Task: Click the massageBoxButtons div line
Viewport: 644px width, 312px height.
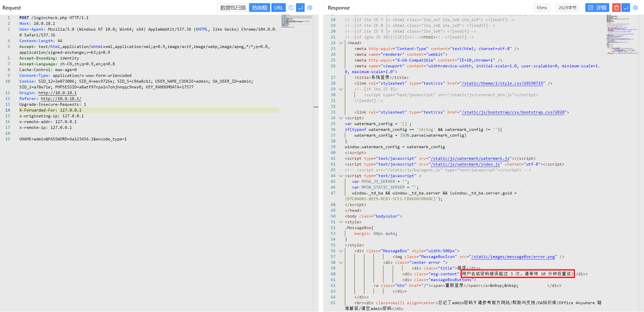Action: pos(439,280)
